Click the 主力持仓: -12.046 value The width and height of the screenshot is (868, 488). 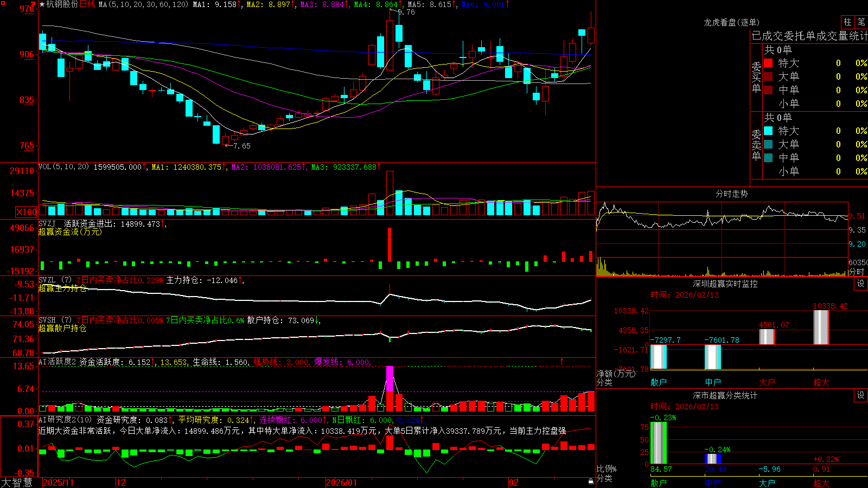tap(202, 280)
